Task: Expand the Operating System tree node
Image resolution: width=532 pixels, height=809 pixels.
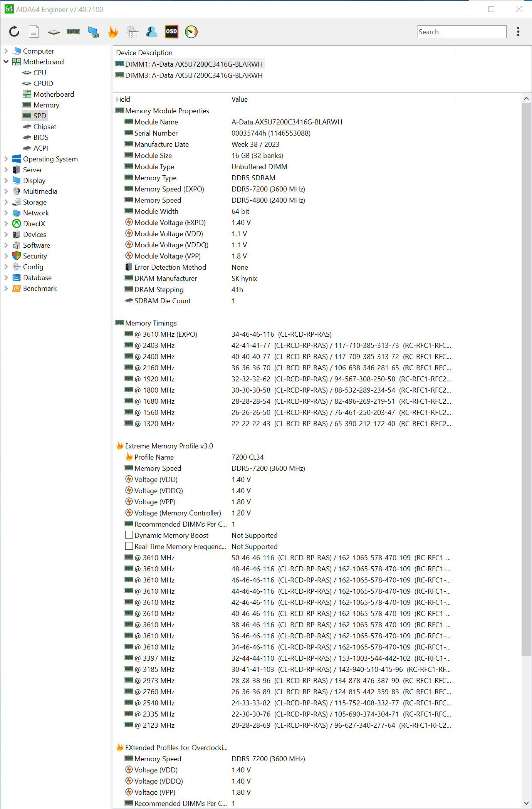Action: (6, 159)
